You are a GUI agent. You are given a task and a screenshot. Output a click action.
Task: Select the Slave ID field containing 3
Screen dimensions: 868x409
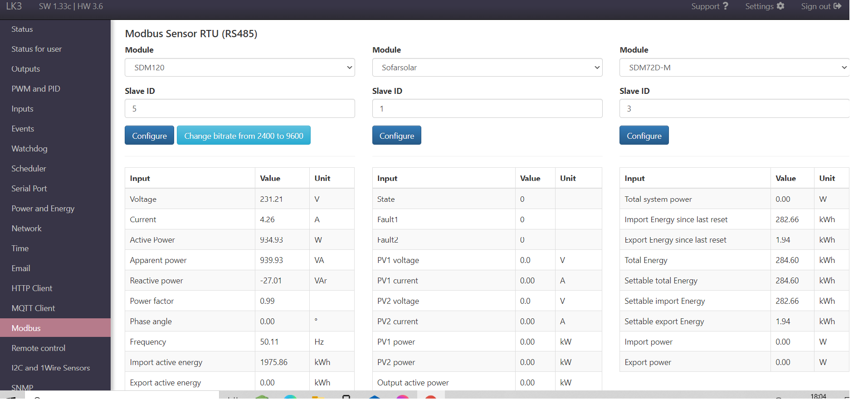point(734,109)
